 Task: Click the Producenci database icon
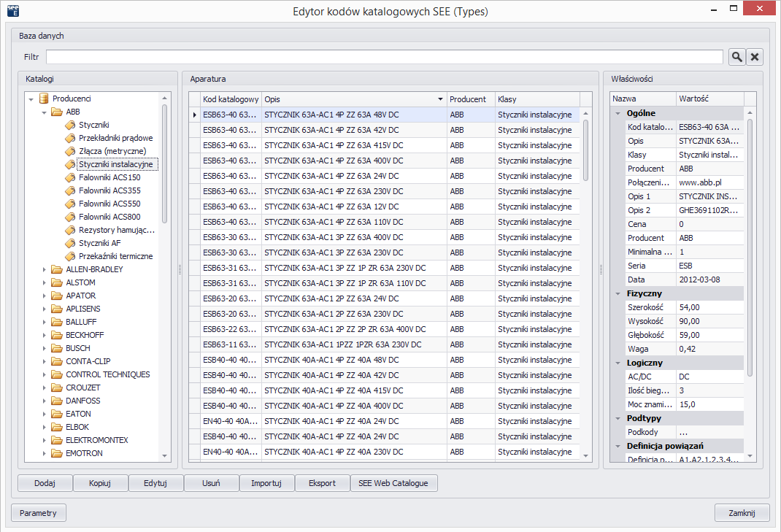click(44, 99)
